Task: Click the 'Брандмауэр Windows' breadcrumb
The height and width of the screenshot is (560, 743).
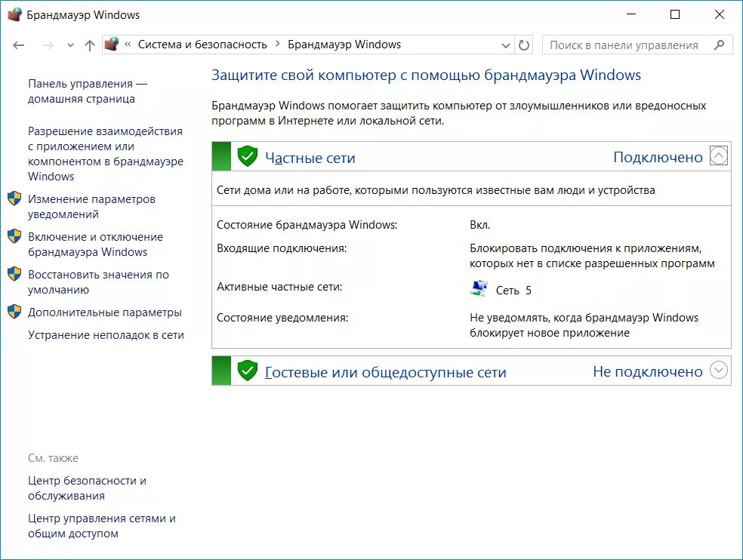Action: pyautogui.click(x=344, y=45)
